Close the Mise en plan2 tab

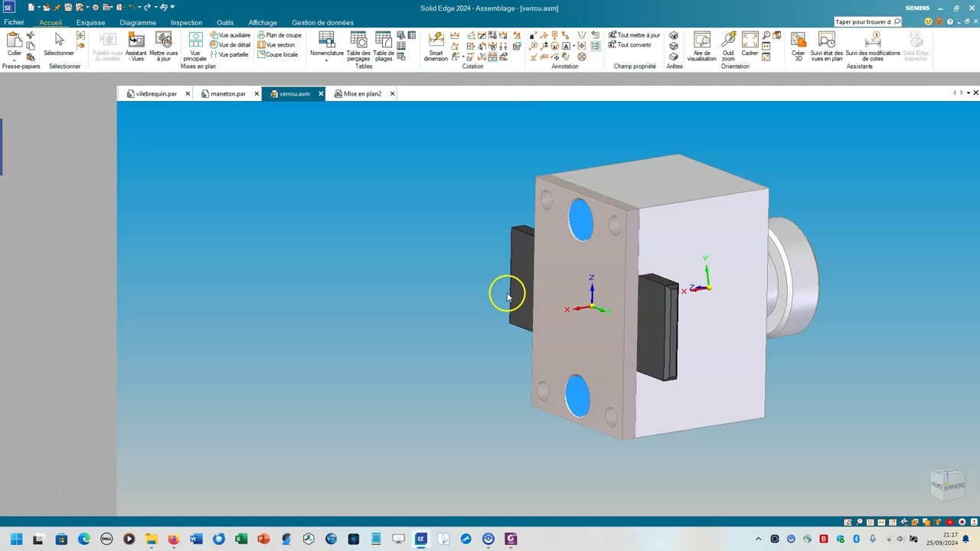click(x=392, y=93)
